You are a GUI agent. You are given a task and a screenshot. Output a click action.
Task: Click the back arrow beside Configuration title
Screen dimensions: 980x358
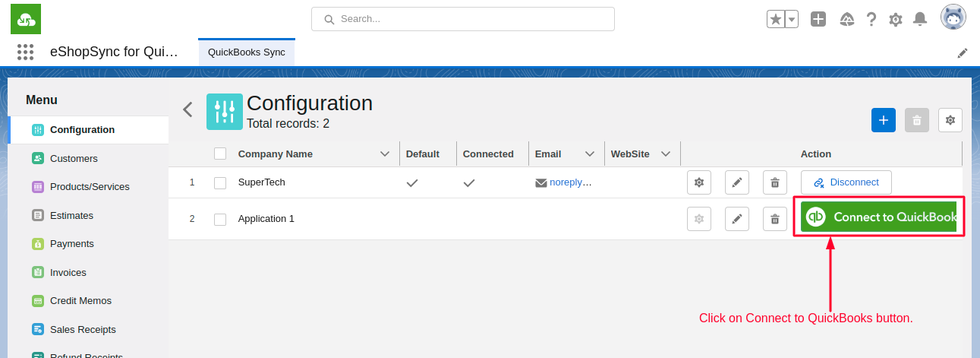click(x=187, y=109)
